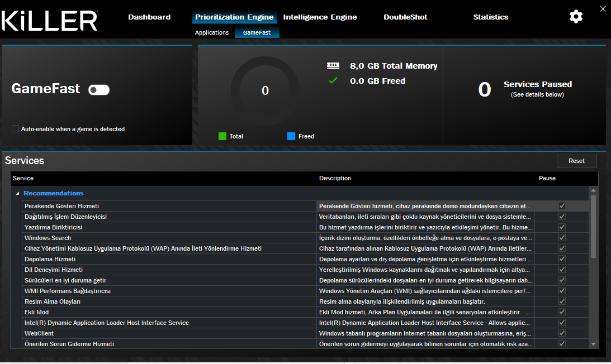Click the green Total legend swatch

(222, 136)
